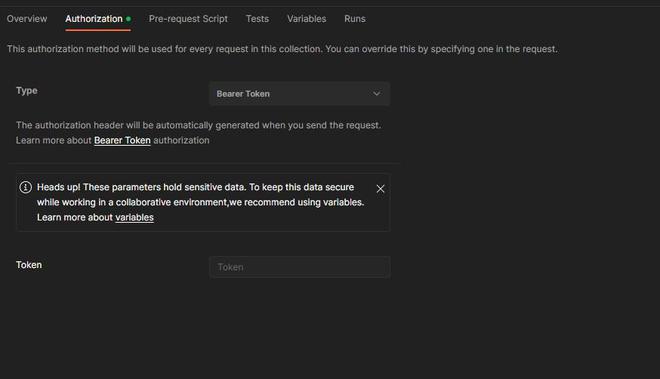Screen dimensions: 660x379
Task: Open the Variables tab
Action: click(306, 19)
